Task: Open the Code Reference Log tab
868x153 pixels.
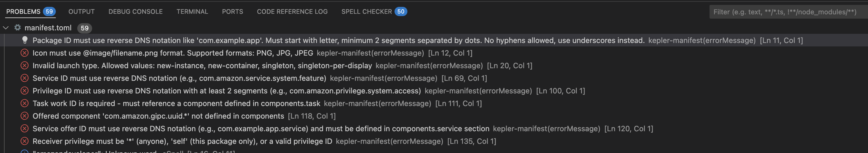Action: click(292, 11)
